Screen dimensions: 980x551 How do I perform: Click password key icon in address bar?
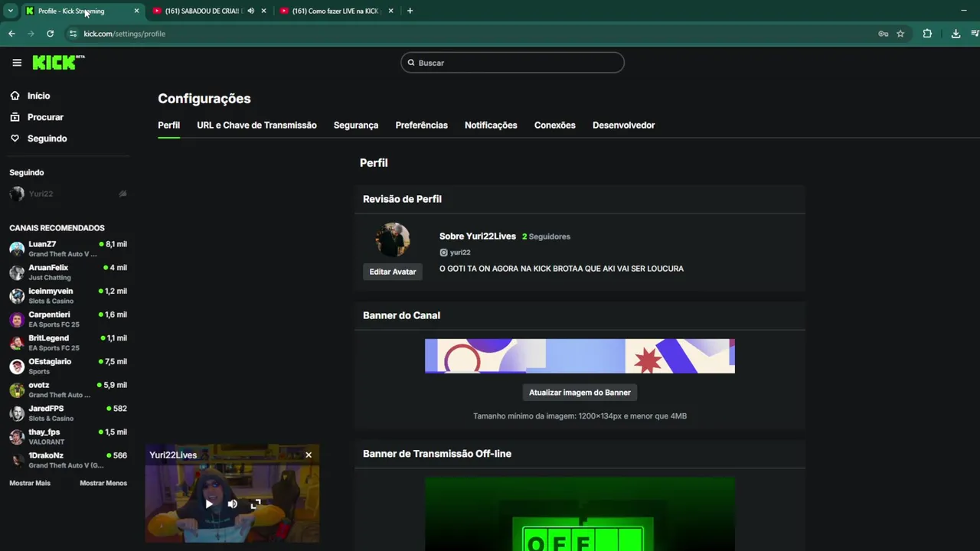point(883,34)
